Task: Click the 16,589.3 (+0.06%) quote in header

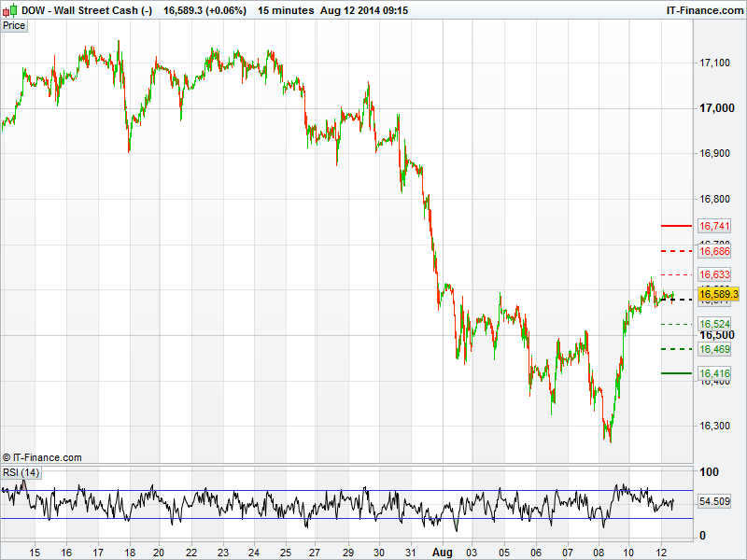Action: click(x=204, y=10)
